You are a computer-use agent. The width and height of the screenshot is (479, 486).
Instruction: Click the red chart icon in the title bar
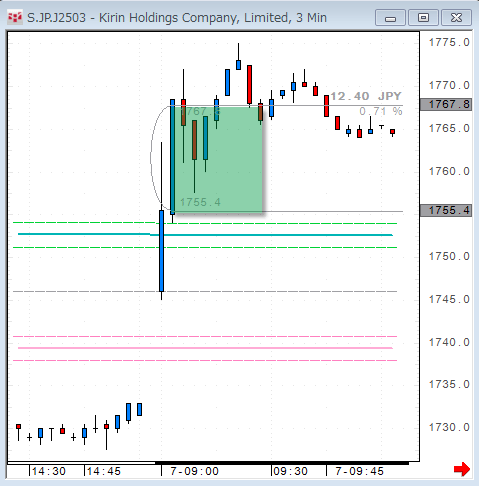[15, 17]
